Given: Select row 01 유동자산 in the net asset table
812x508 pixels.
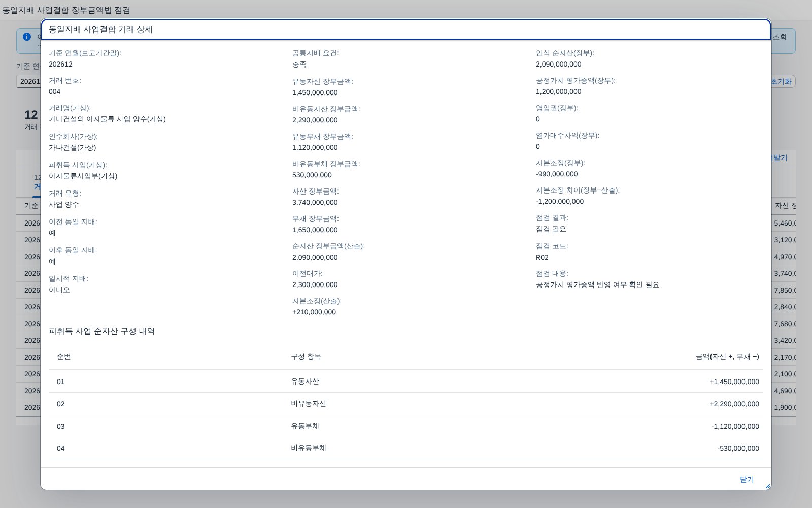Looking at the screenshot, I should (406, 382).
